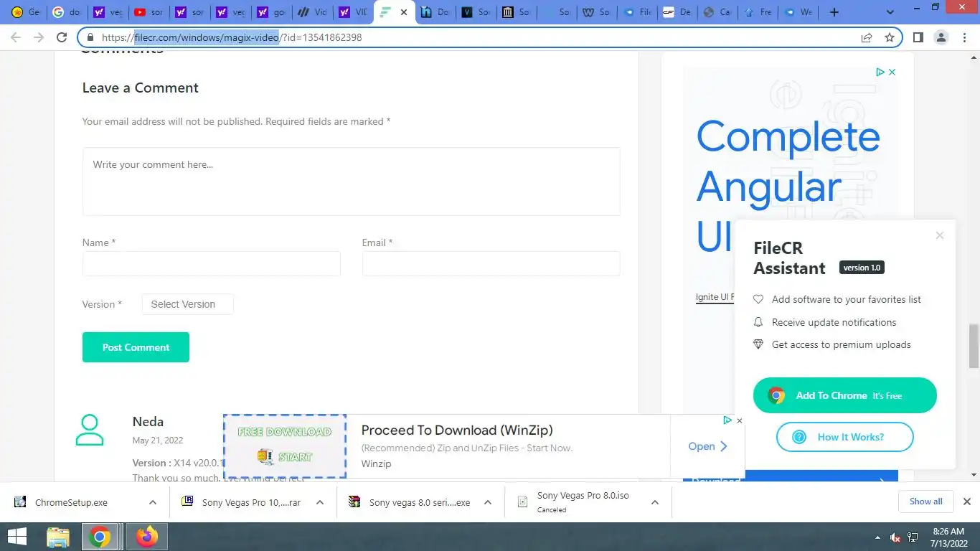980x551 pixels.
Task: Close the FileCR Assistant popup
Action: pos(940,235)
